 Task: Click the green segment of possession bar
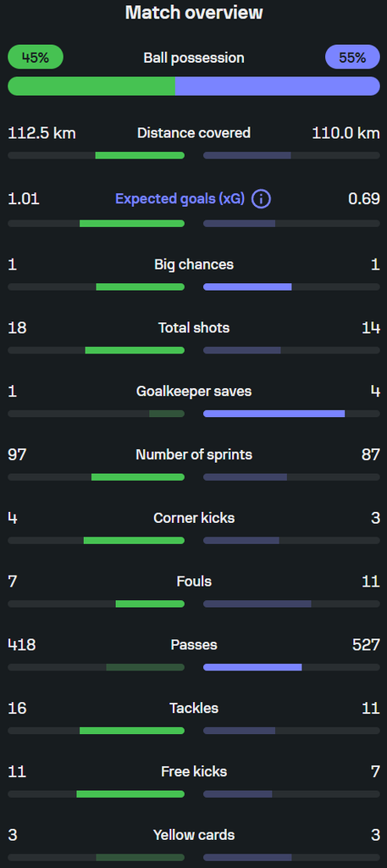(x=91, y=86)
